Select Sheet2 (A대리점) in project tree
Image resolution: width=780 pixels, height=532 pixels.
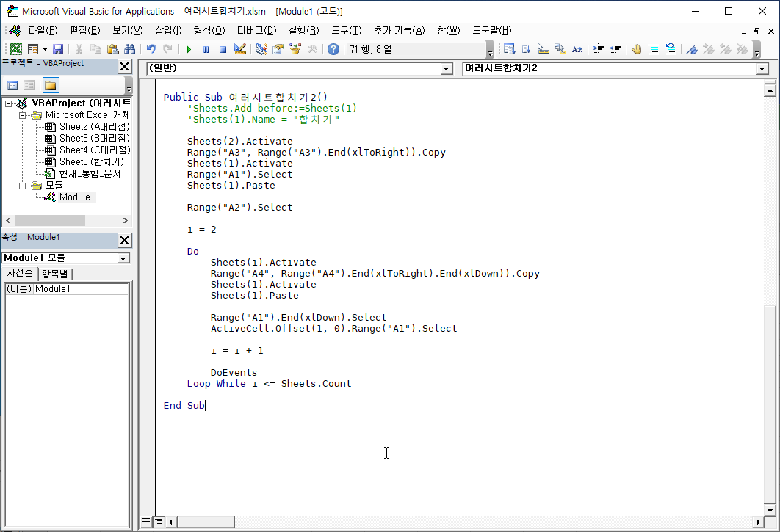pos(94,126)
